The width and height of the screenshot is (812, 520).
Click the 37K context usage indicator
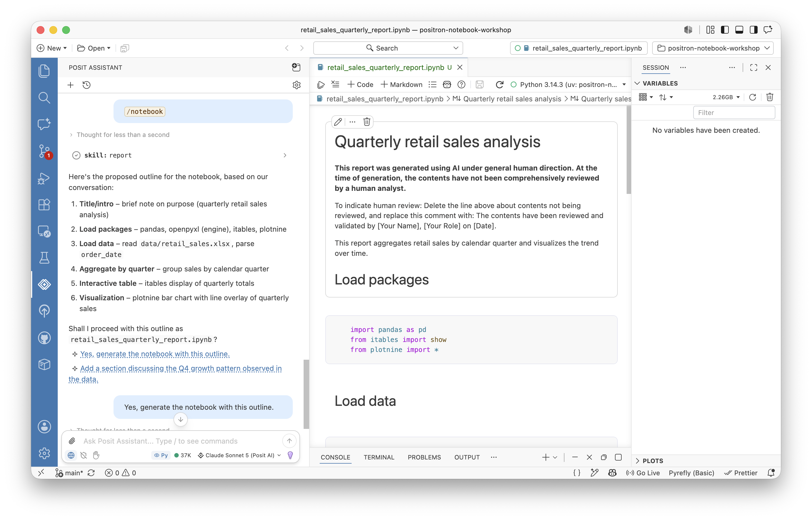click(183, 455)
